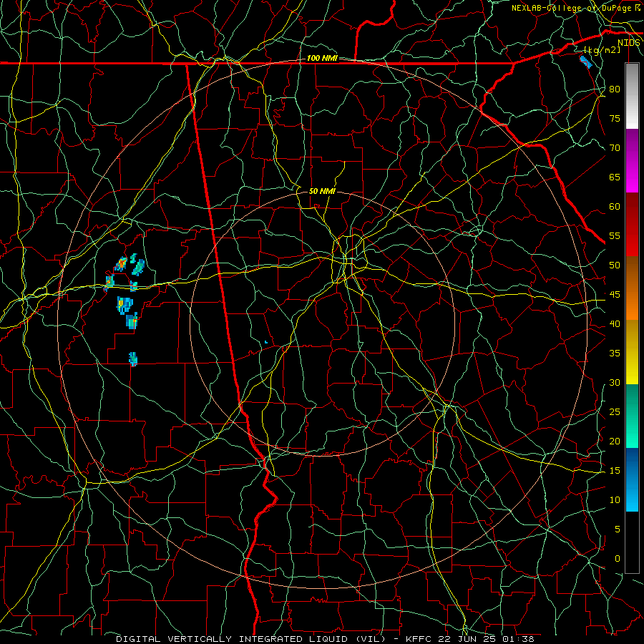Pick the blue segment of the color scale
The height and width of the screenshot is (644, 644).
pyautogui.click(x=632, y=479)
